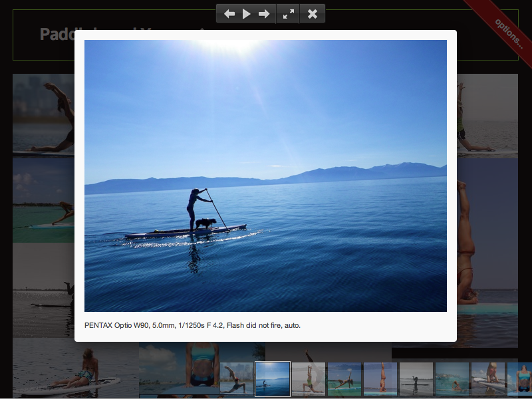Close the lightbox with the X icon
The image size is (532, 399).
tap(313, 14)
